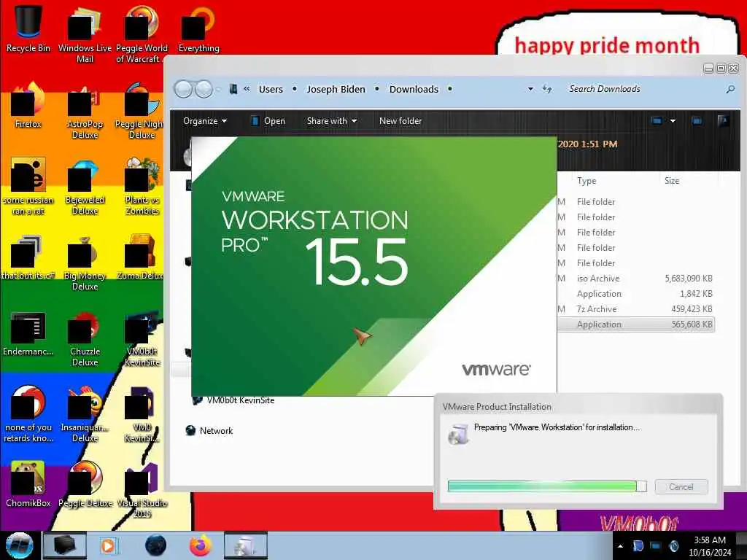The image size is (747, 560).
Task: Select the 565,608 KB Application row
Action: coord(636,324)
